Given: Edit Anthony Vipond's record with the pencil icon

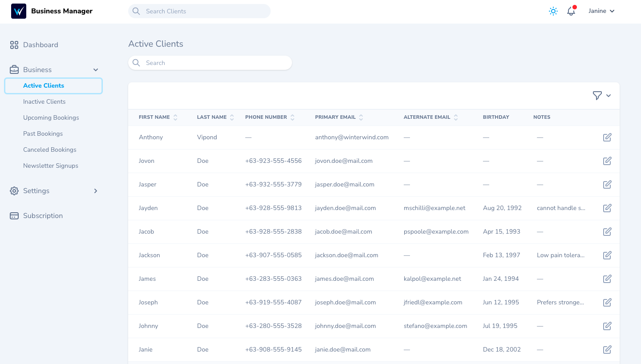Looking at the screenshot, I should tap(607, 137).
